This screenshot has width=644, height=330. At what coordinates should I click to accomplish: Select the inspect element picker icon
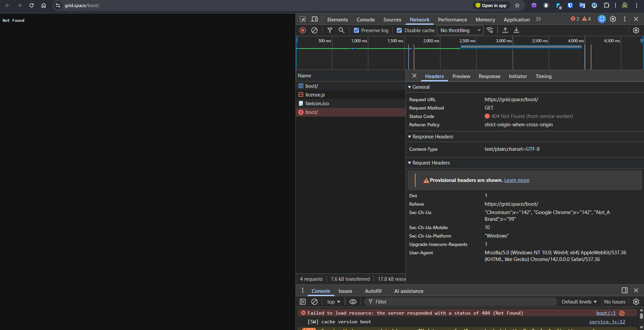tap(303, 19)
